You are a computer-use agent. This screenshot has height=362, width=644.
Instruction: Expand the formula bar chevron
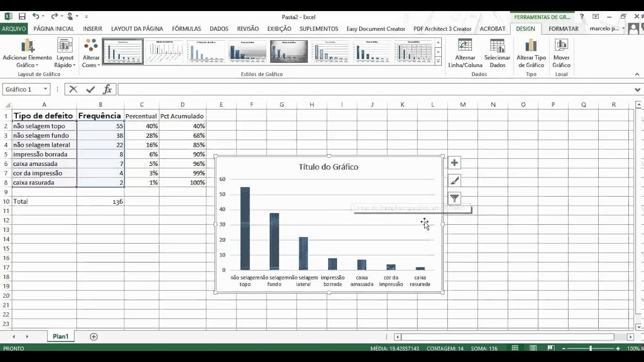pyautogui.click(x=637, y=89)
